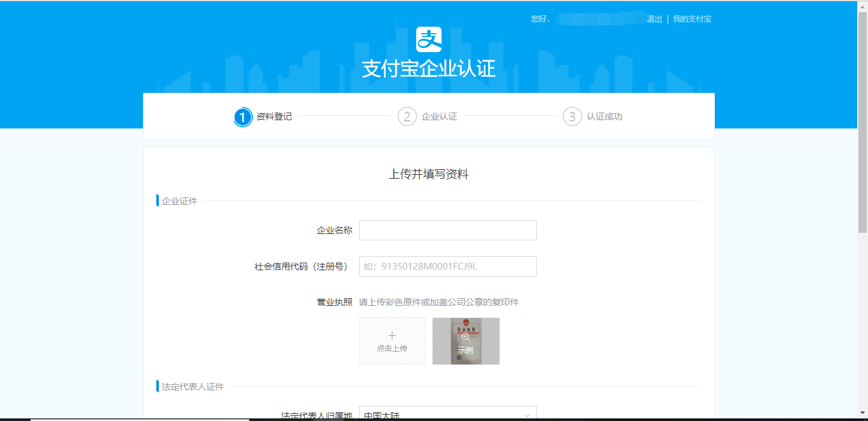Image resolution: width=868 pixels, height=421 pixels.
Task: Click the plus icon to upload license
Action: click(x=392, y=336)
